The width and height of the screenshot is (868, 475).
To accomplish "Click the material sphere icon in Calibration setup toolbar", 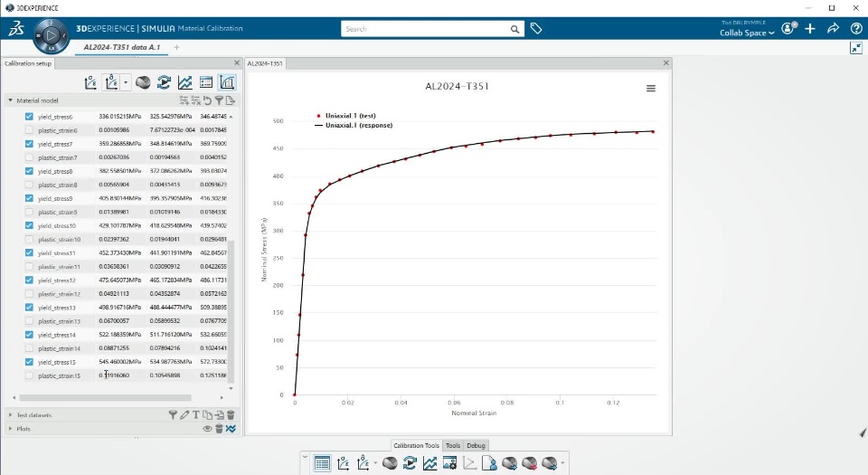I will point(143,82).
